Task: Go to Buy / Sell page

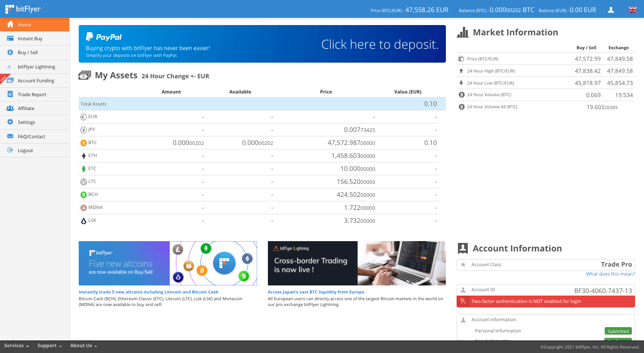Action: point(35,52)
